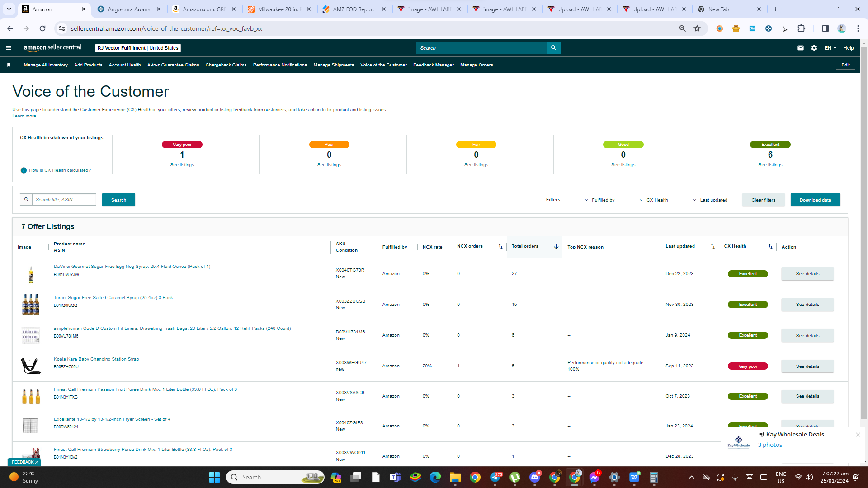The width and height of the screenshot is (868, 488).
Task: Open Feedback Manager menu item
Action: [x=434, y=65]
